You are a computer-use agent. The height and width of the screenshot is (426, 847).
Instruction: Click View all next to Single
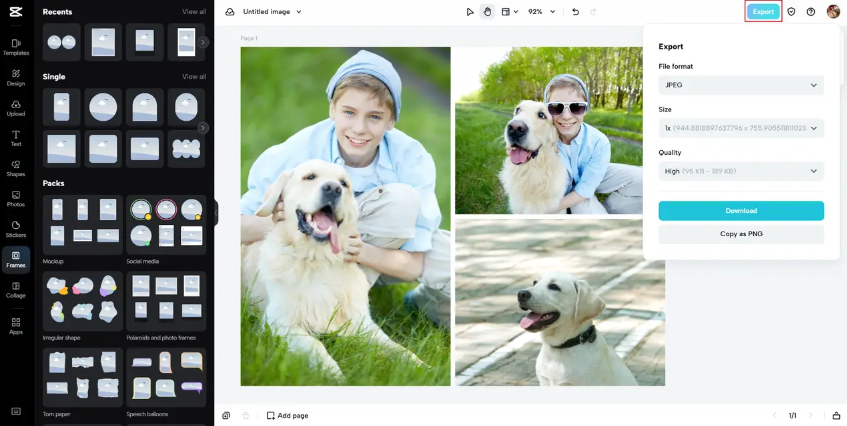coord(194,77)
